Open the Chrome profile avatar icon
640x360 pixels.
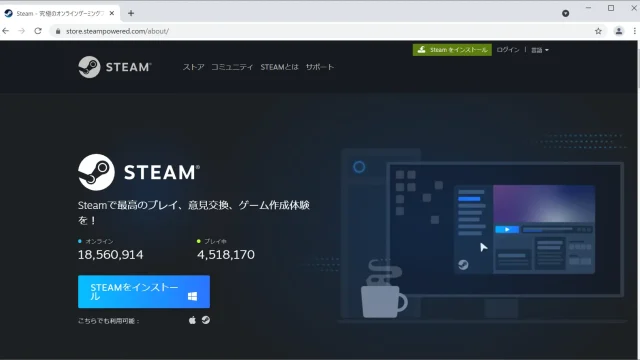pos(619,31)
